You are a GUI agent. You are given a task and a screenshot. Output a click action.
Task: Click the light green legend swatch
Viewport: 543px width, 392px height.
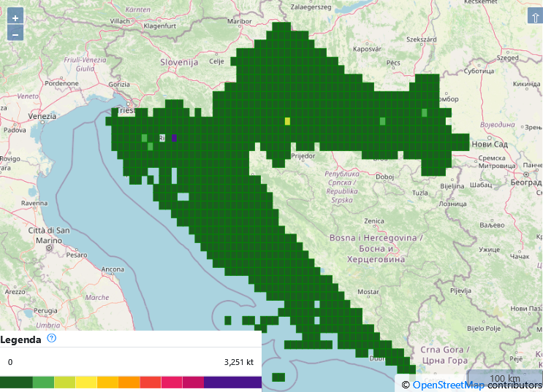click(x=43, y=383)
